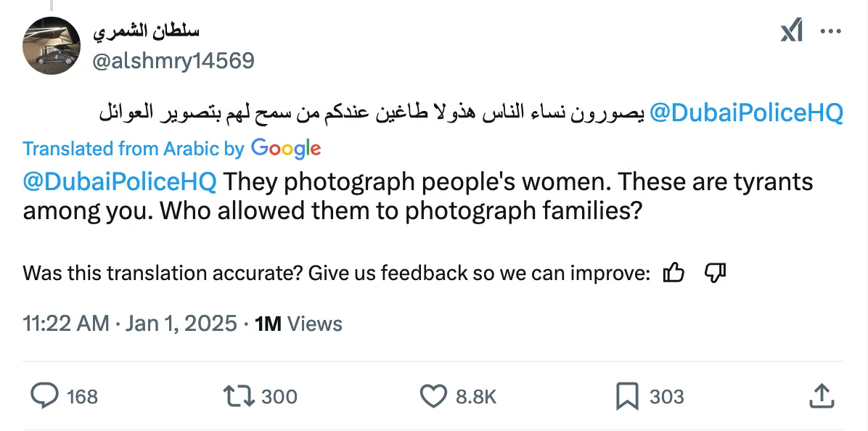Click the 300 reposts count
Screen dimensions: 868x431
click(x=279, y=396)
